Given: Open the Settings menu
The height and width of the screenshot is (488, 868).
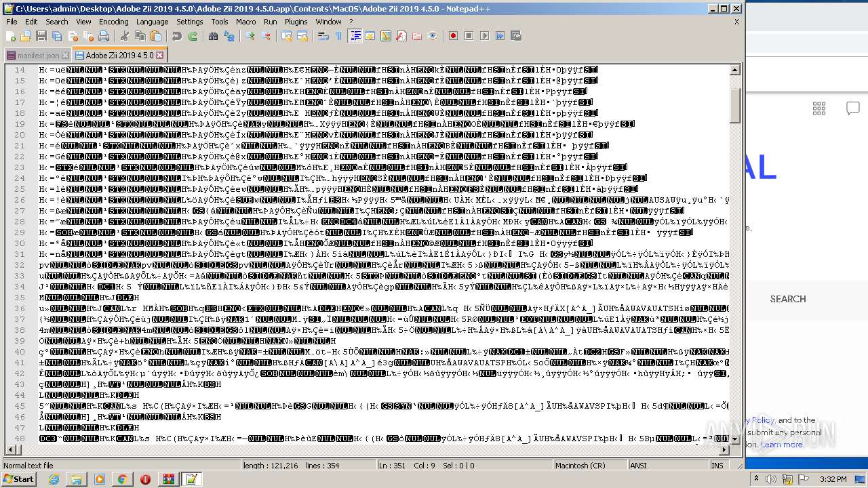Looking at the screenshot, I should click(190, 22).
